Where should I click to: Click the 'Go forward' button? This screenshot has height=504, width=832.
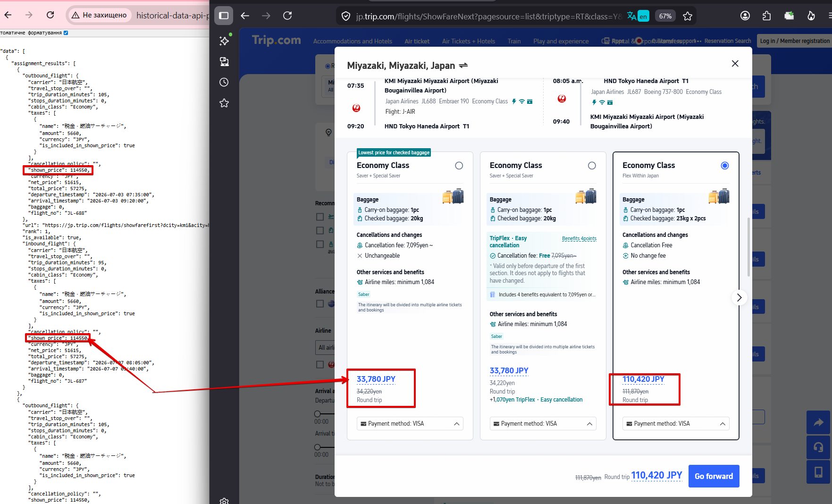(714, 476)
